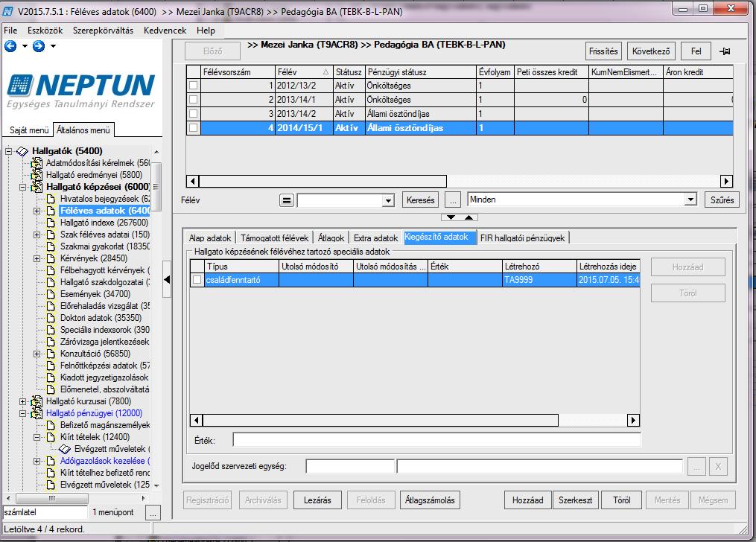Switch to the Átlagok tab
This screenshot has width=756, height=542.
tap(331, 238)
